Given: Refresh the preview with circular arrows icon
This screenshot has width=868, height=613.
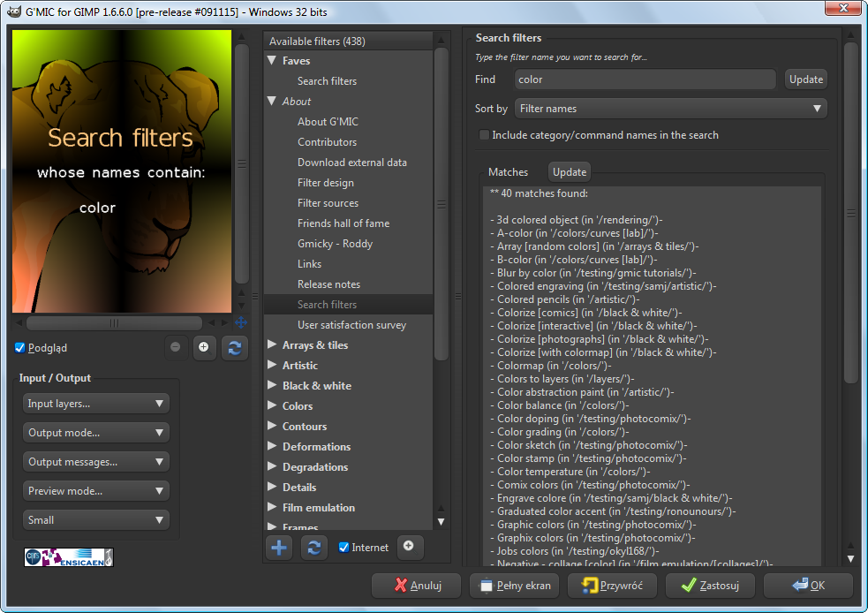Looking at the screenshot, I should [x=234, y=348].
